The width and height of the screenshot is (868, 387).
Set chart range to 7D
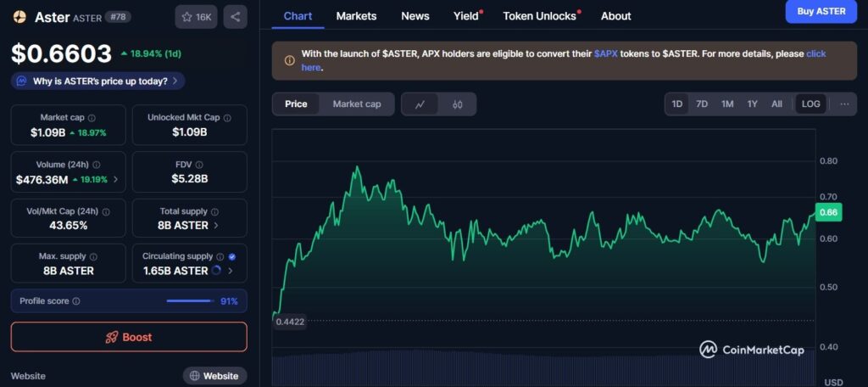click(x=702, y=104)
